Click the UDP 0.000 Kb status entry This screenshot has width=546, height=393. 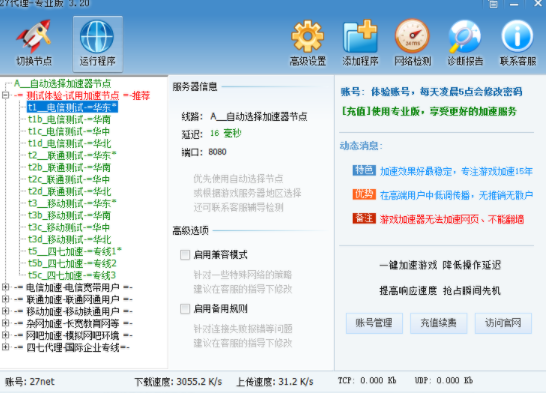444,380
